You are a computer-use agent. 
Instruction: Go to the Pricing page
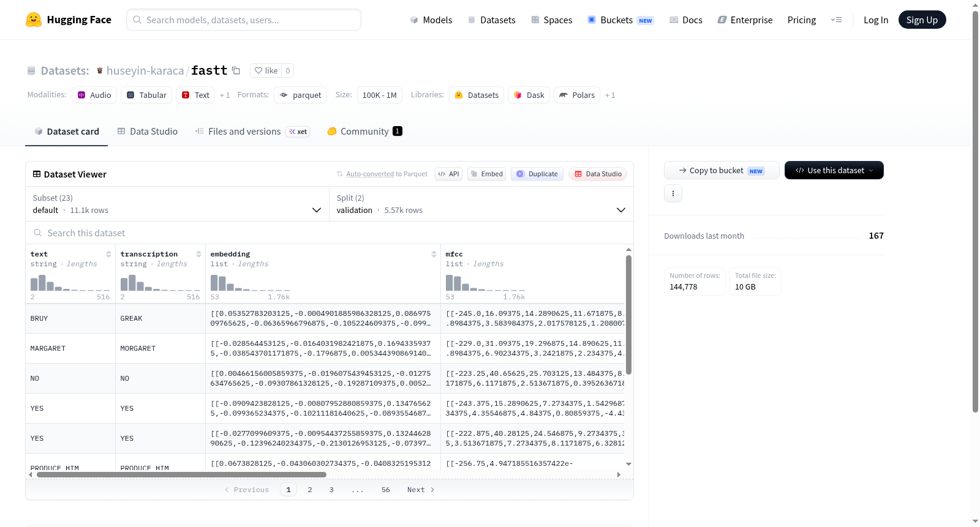(x=802, y=20)
